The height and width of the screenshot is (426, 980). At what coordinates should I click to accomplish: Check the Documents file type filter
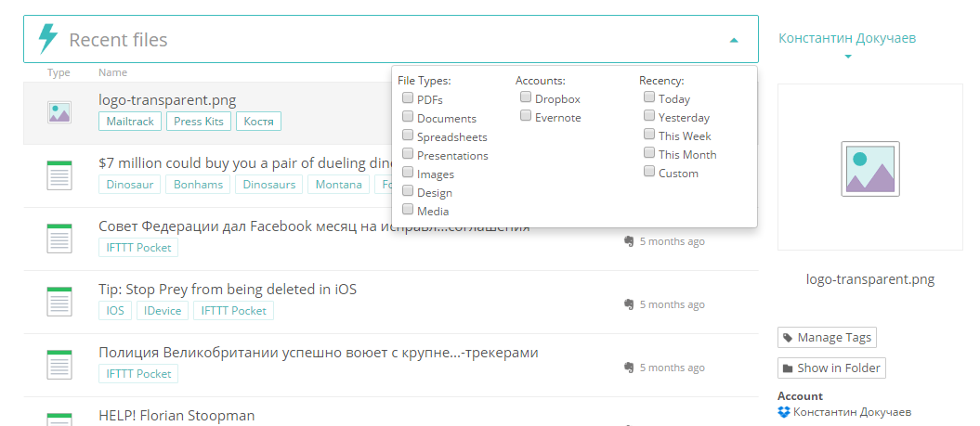point(408,116)
